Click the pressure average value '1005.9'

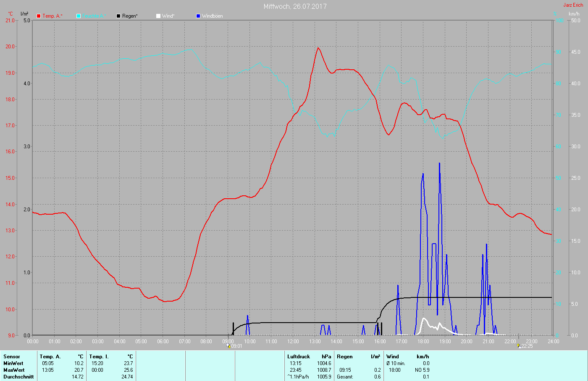[324, 377]
